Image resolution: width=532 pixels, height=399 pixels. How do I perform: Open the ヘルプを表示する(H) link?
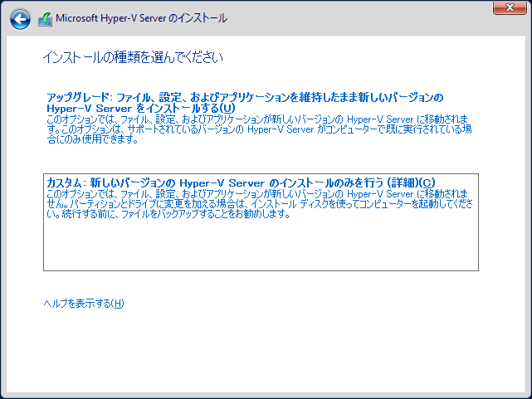coord(84,303)
